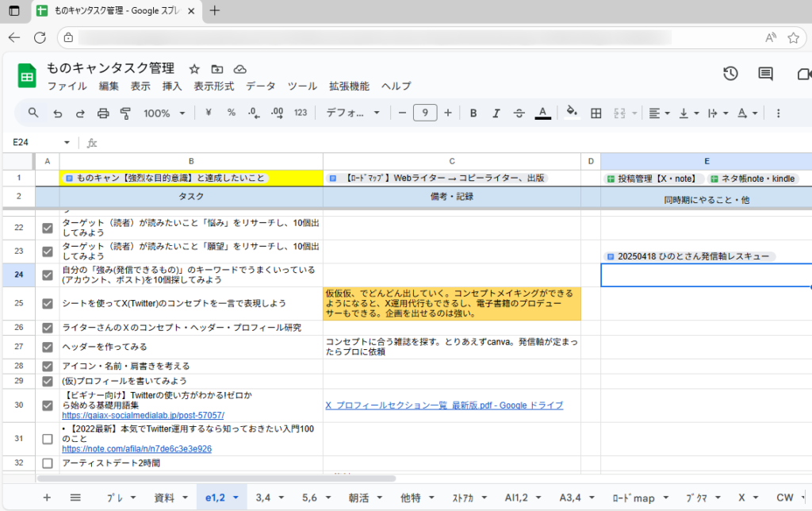Toggle bold formatting
This screenshot has width=812, height=511.
pos(473,113)
